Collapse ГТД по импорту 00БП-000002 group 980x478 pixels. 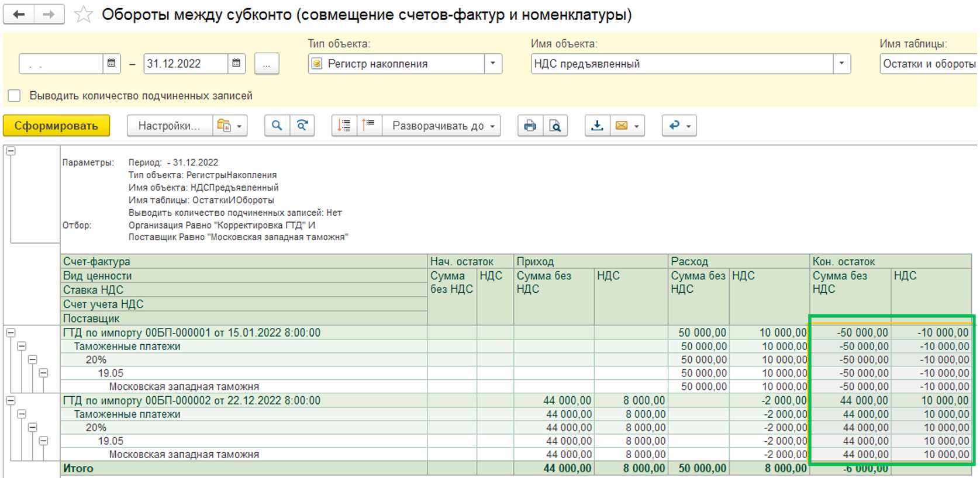11,400
